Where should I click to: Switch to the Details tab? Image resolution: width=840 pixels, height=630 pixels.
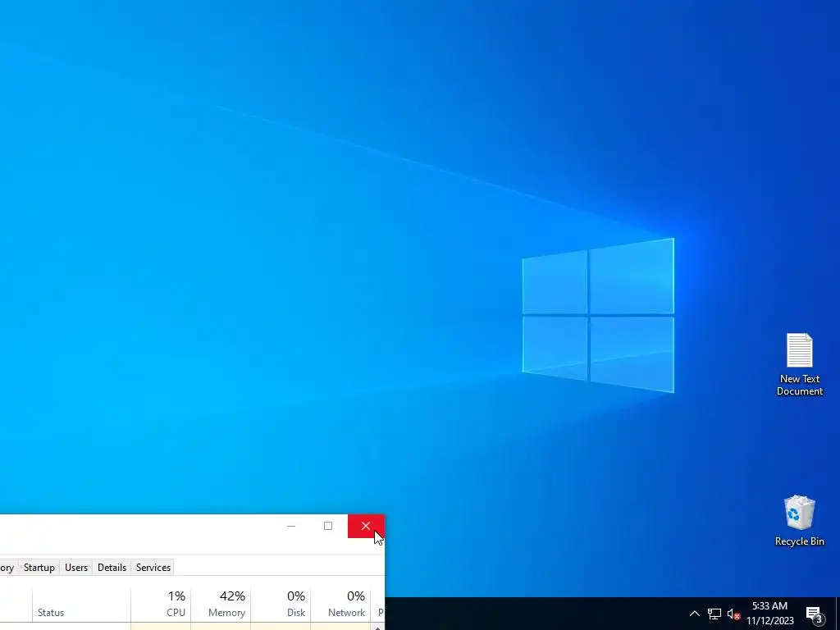click(x=112, y=568)
